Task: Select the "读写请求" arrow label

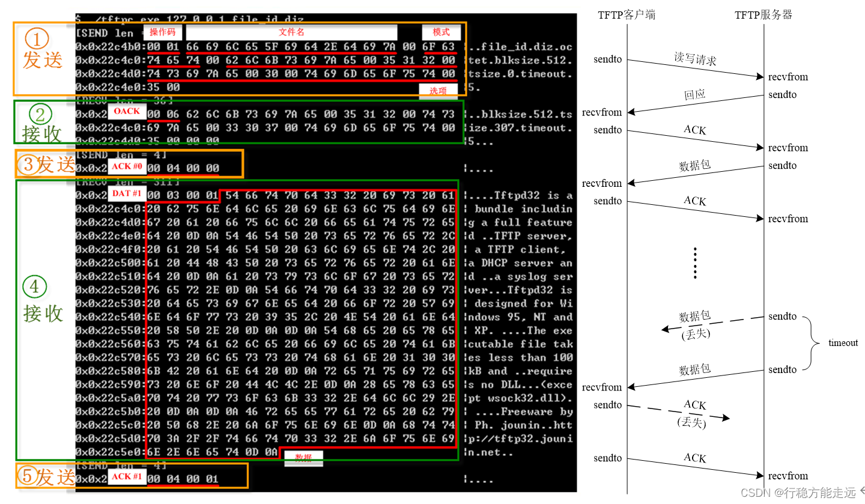Action: (695, 59)
